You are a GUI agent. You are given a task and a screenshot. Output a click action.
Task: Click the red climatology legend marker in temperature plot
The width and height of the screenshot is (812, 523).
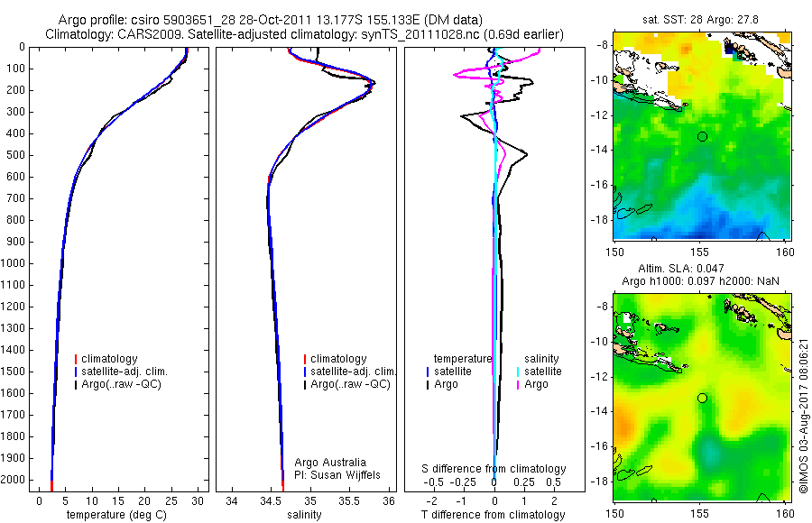pyautogui.click(x=76, y=359)
